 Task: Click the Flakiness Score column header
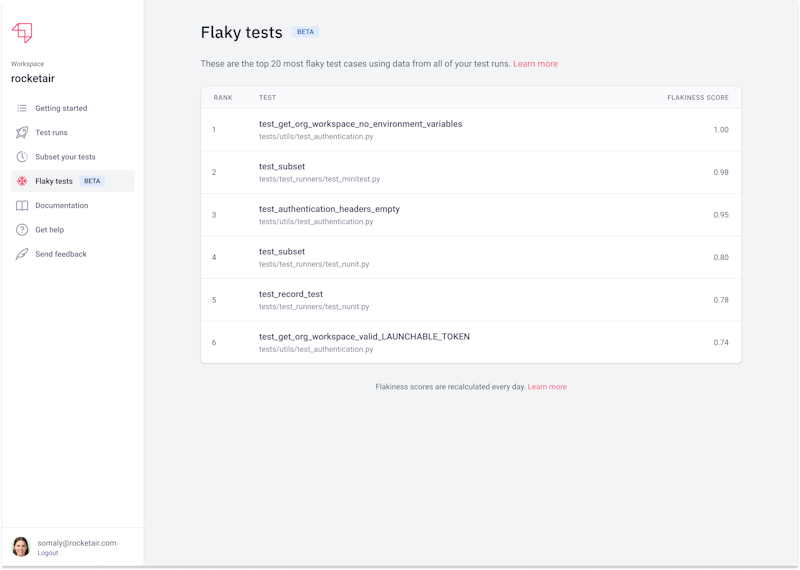tap(697, 98)
